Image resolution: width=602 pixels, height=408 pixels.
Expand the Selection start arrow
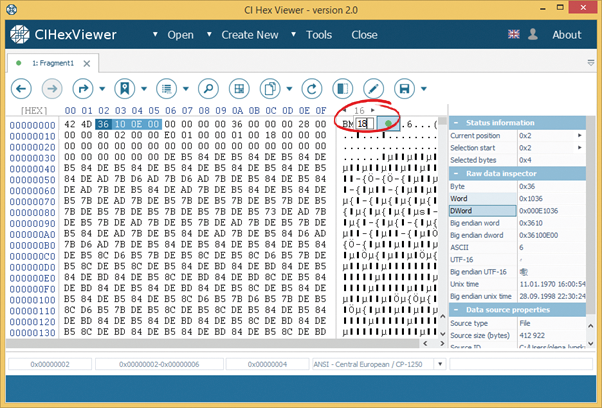(x=580, y=148)
